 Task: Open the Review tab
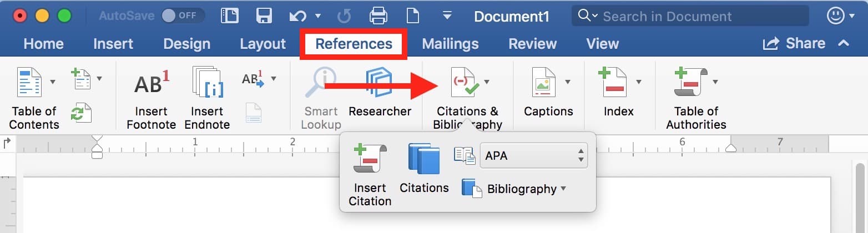pos(533,44)
